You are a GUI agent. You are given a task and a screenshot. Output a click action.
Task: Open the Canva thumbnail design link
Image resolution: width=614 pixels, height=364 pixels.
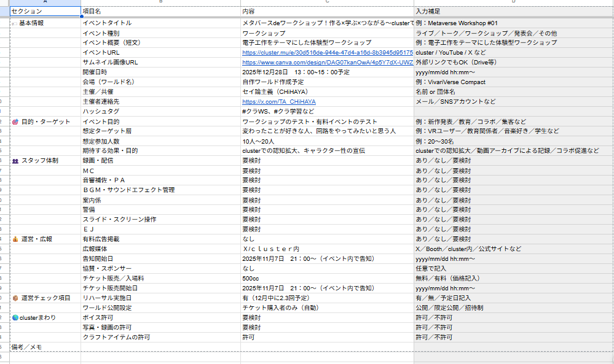(x=327, y=63)
